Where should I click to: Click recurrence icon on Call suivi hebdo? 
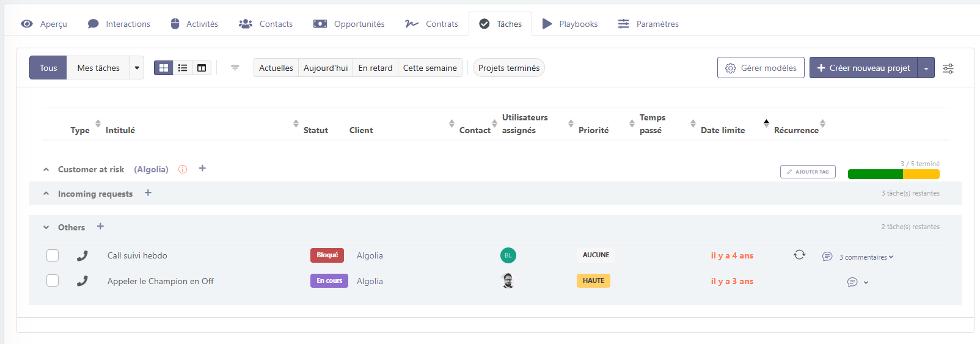point(799,255)
